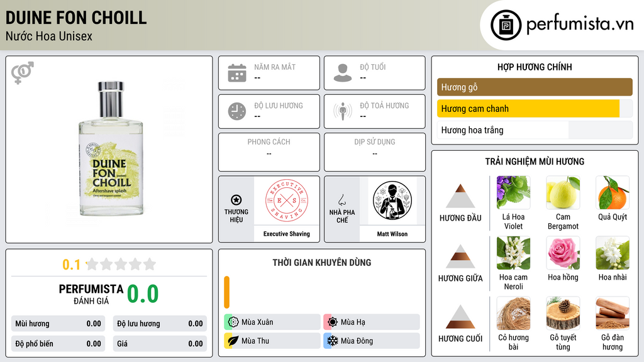Click the PERFUMISTA Đánh Giá label
This screenshot has width=644, height=362.
point(91,294)
